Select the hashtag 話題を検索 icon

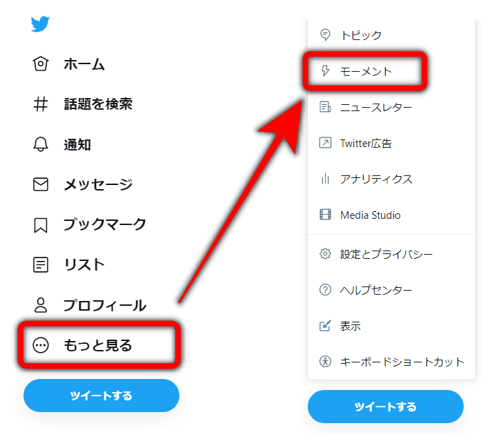click(x=41, y=104)
